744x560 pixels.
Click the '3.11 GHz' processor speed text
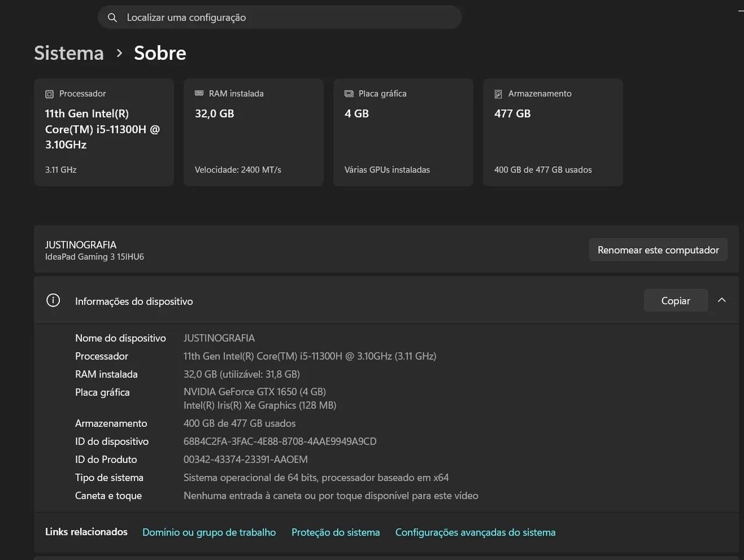coord(61,170)
